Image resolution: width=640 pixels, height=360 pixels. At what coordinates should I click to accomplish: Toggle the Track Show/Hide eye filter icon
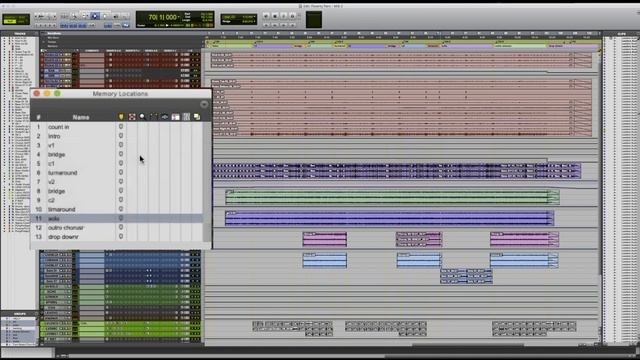click(164, 117)
